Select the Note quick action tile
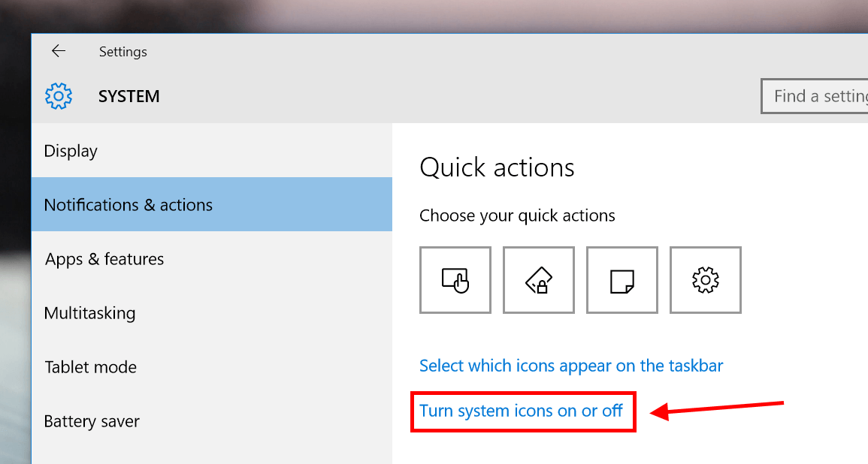 [622, 280]
